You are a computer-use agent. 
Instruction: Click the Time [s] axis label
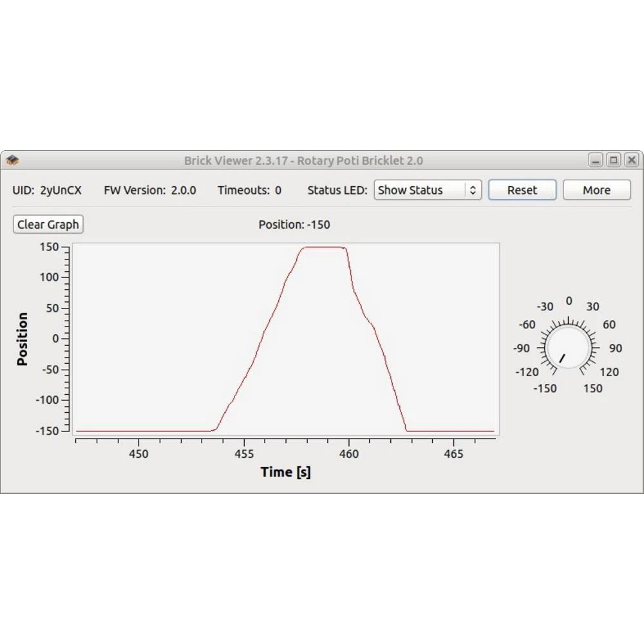pos(285,472)
